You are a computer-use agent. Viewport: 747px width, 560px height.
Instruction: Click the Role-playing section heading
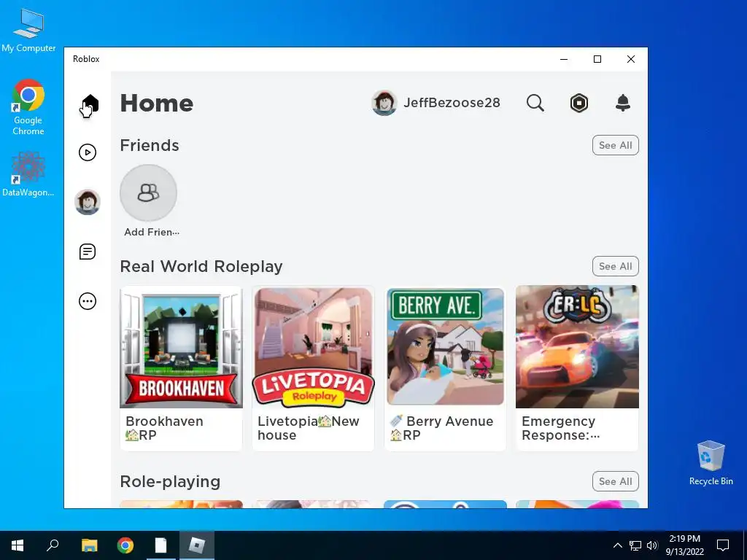coord(170,481)
